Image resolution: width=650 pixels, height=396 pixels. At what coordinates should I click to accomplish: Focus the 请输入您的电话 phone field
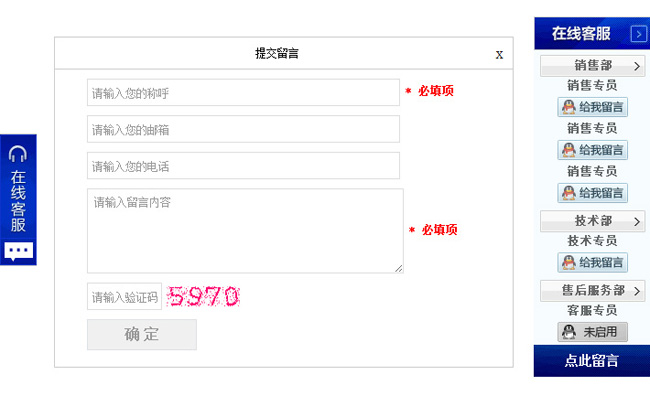[x=243, y=166]
